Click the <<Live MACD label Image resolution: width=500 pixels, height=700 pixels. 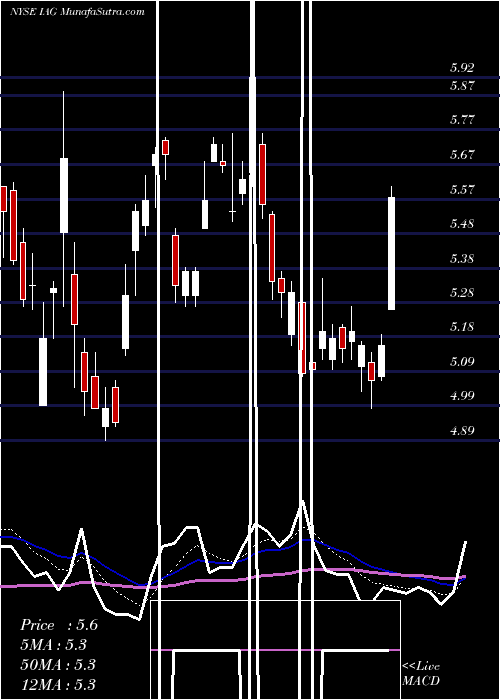tap(421, 674)
